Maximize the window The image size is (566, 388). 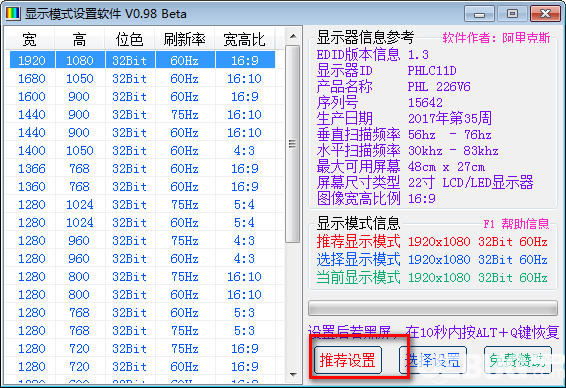tap(512, 14)
